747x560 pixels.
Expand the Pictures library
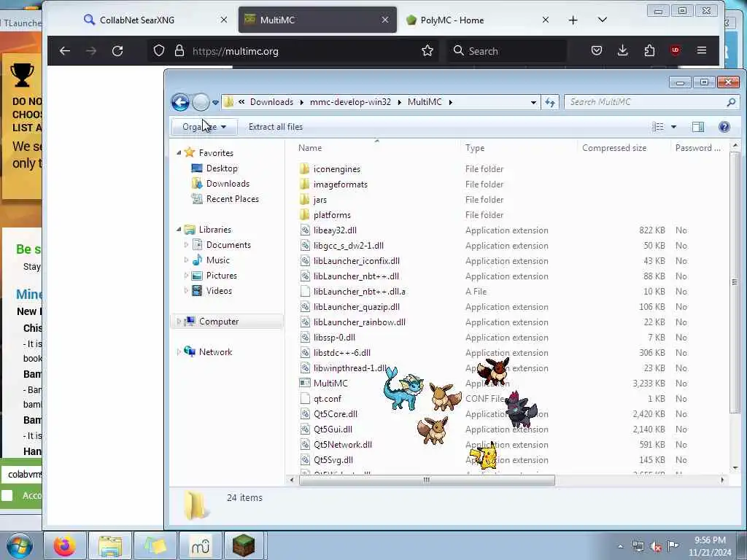[186, 275]
